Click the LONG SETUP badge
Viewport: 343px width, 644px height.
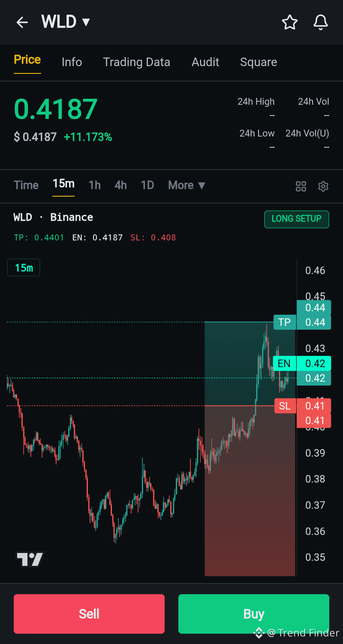coord(297,219)
